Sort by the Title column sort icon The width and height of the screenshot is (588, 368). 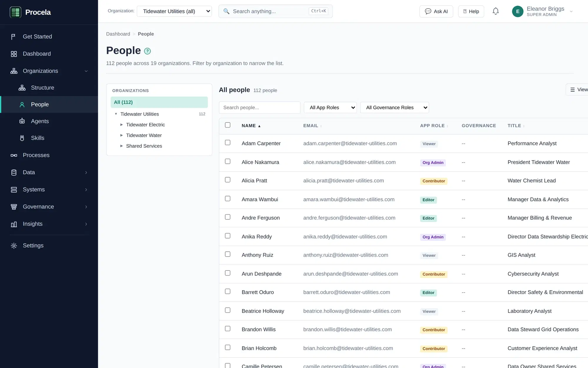click(524, 126)
